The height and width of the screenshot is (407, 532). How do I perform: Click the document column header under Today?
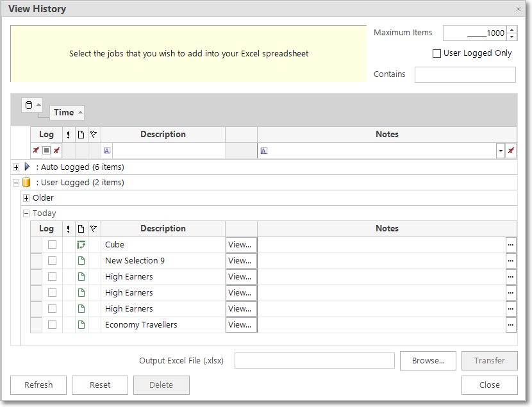81,229
